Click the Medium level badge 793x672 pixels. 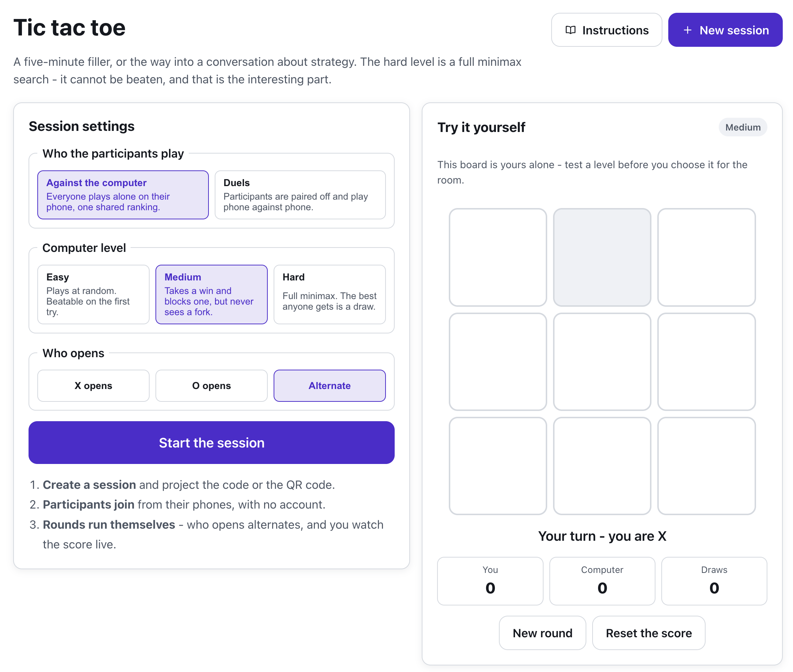[x=743, y=127]
